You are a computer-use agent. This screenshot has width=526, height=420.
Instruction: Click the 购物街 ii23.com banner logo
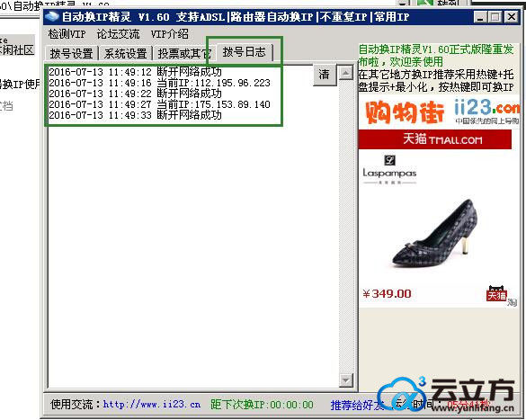click(439, 112)
